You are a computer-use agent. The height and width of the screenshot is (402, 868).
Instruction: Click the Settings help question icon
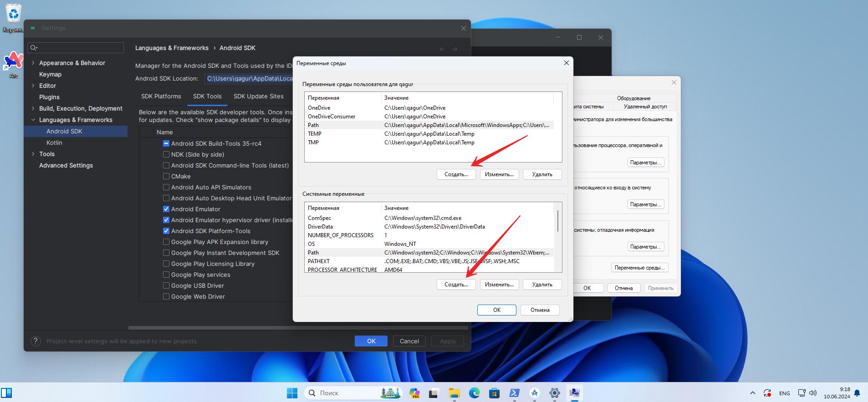[x=36, y=341]
